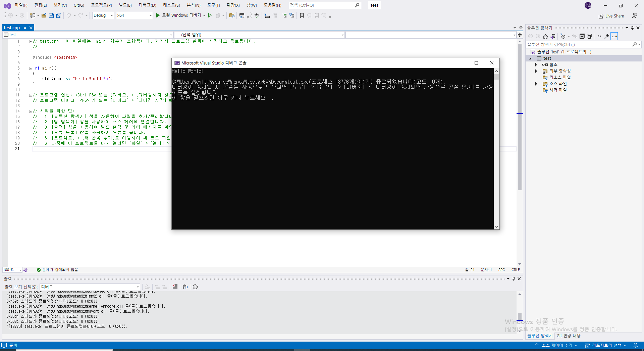Open the x64 platform dropdown
644x351 pixels.
click(x=134, y=15)
